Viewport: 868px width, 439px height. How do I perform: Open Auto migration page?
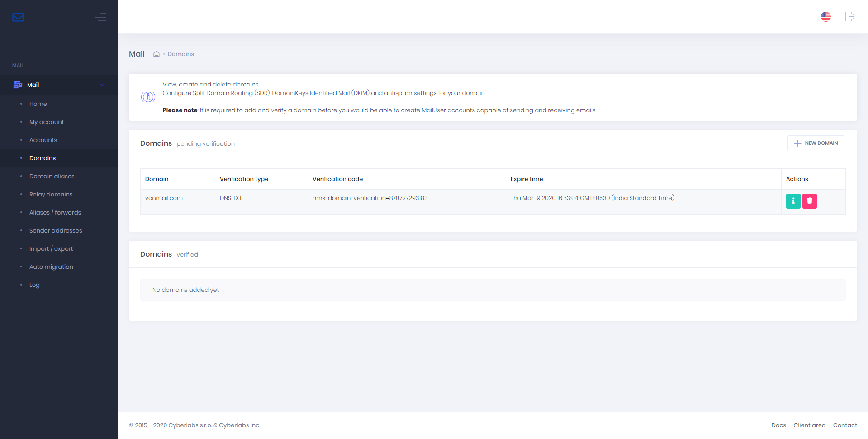coord(51,267)
